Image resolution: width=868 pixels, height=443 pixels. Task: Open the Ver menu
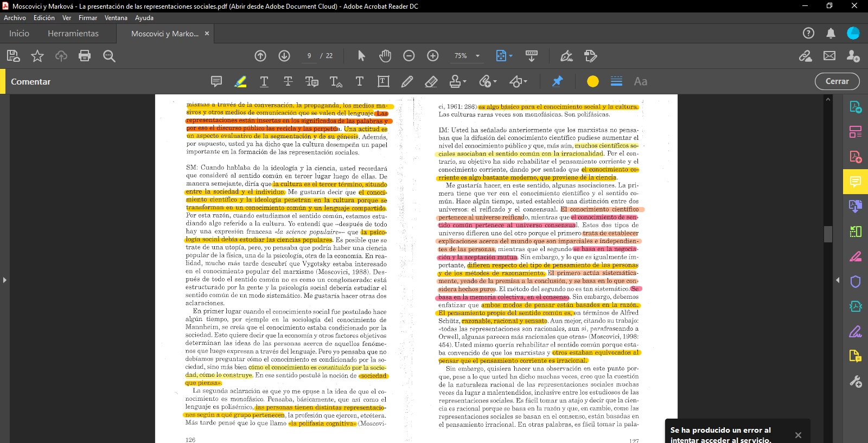[67, 18]
